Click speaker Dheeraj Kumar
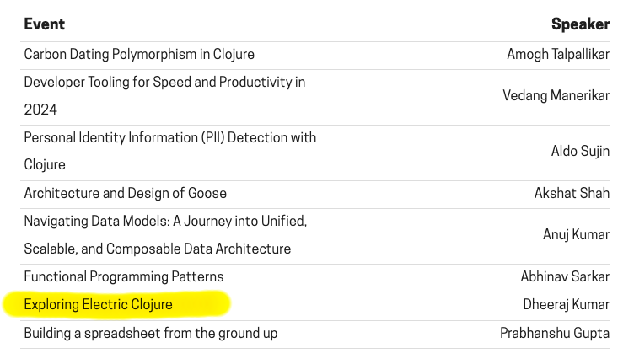Image resolution: width=634 pixels, height=364 pixels. pyautogui.click(x=566, y=304)
